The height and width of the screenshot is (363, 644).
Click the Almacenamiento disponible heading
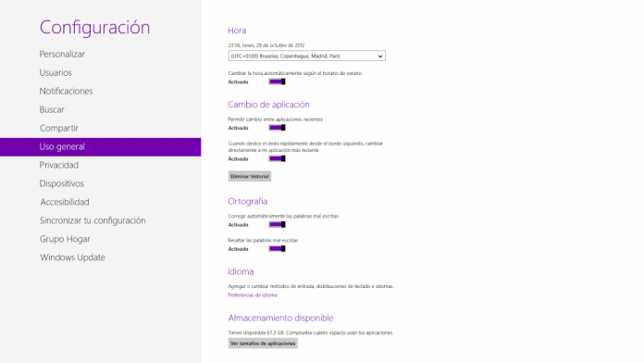click(280, 319)
